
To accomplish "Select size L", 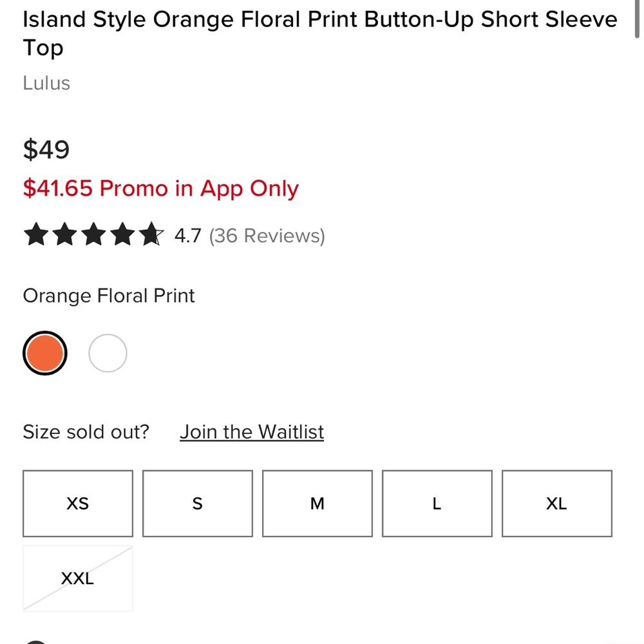I will (437, 504).
